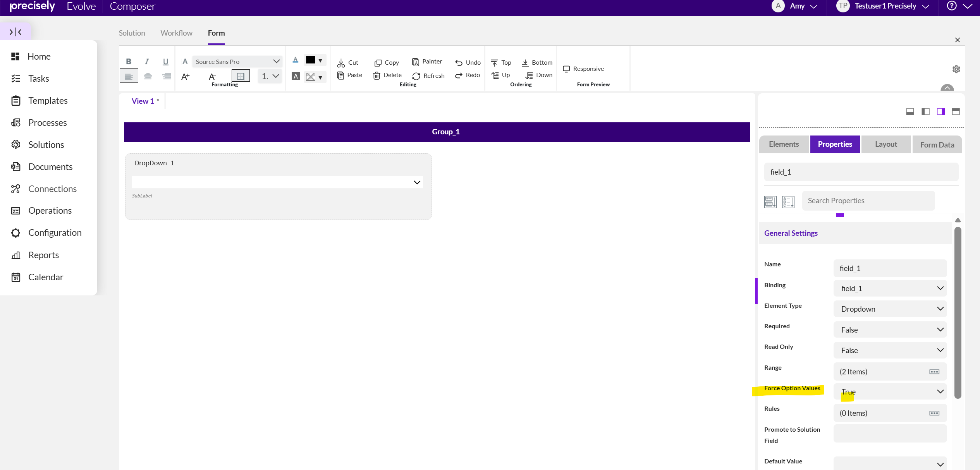The image size is (980, 470).
Task: Click the Refresh icon in Editing
Action: click(416, 76)
